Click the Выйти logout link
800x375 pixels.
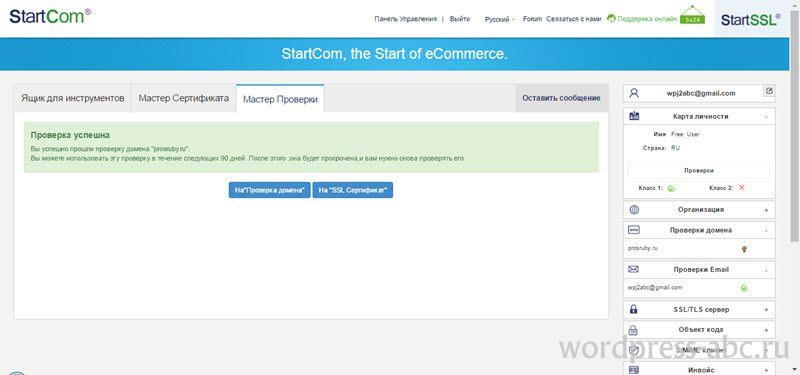[460, 19]
